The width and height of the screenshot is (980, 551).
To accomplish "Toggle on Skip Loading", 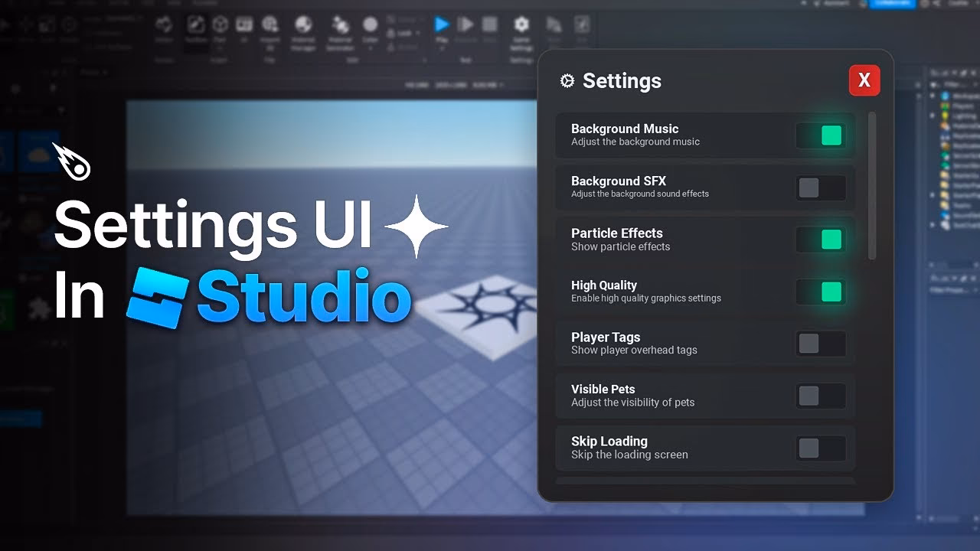I will tap(821, 448).
